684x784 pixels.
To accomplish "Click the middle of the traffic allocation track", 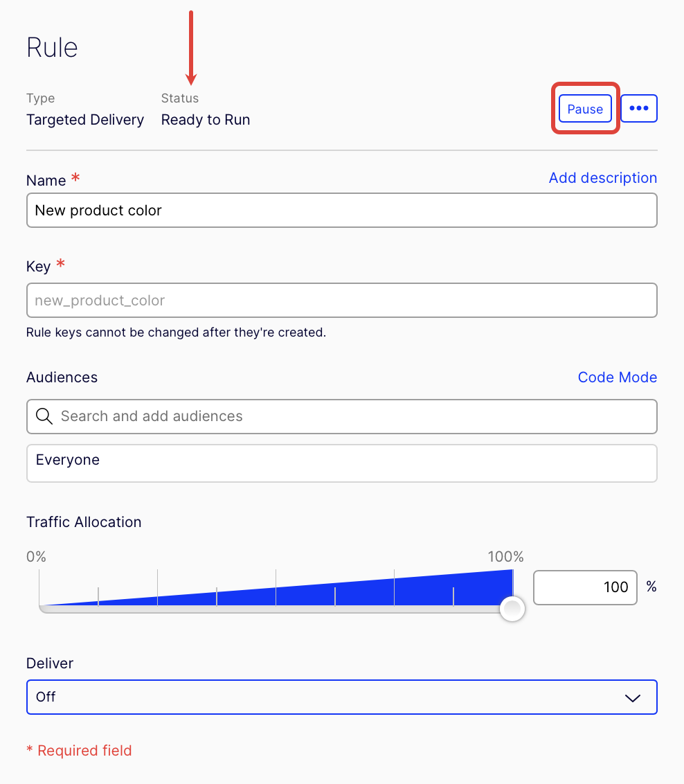I will [x=276, y=609].
